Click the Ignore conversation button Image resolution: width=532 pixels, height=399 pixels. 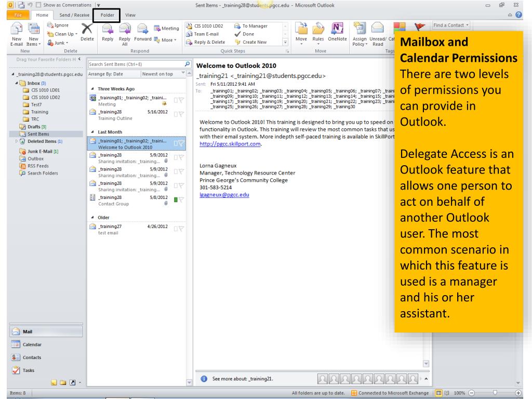(58, 25)
